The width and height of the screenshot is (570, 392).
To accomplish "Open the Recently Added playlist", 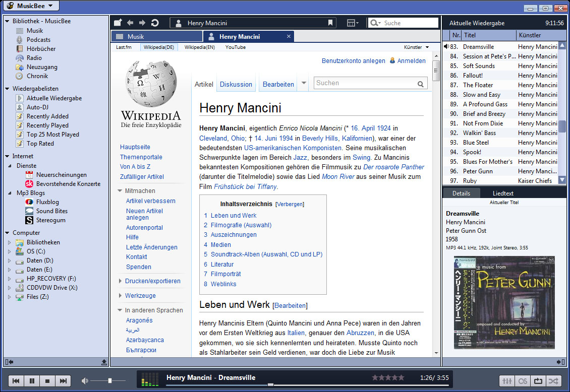I will click(47, 116).
